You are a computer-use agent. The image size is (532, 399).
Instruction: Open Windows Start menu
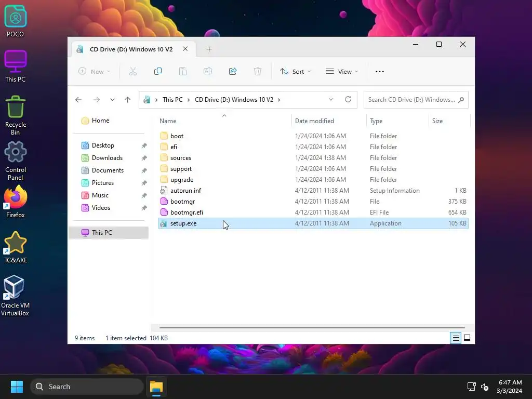(17, 387)
